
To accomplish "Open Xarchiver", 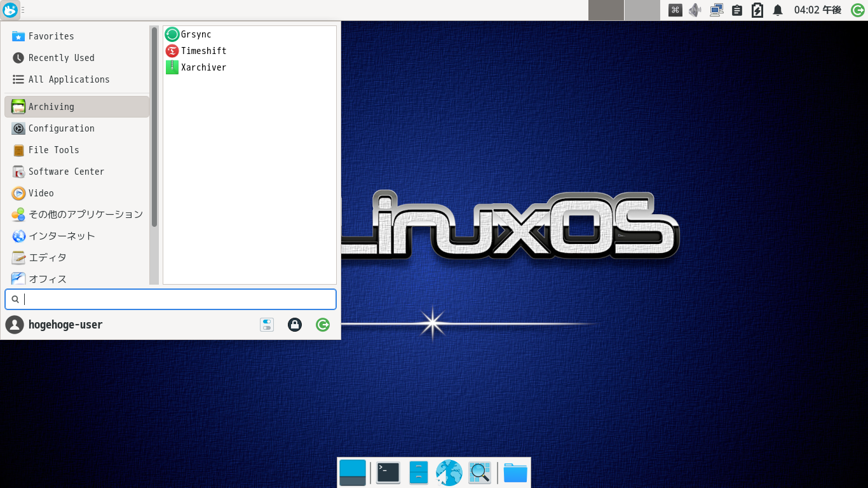I will [250, 67].
